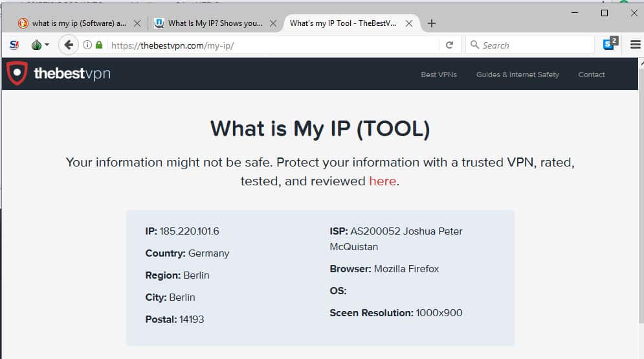This screenshot has height=359, width=644.
Task: Close the 'What Is My IP? Shows you' tab
Action: (x=273, y=23)
